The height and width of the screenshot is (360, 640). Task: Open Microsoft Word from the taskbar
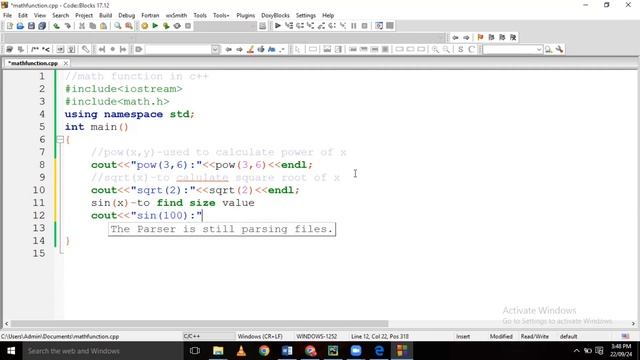pyautogui.click(x=287, y=351)
